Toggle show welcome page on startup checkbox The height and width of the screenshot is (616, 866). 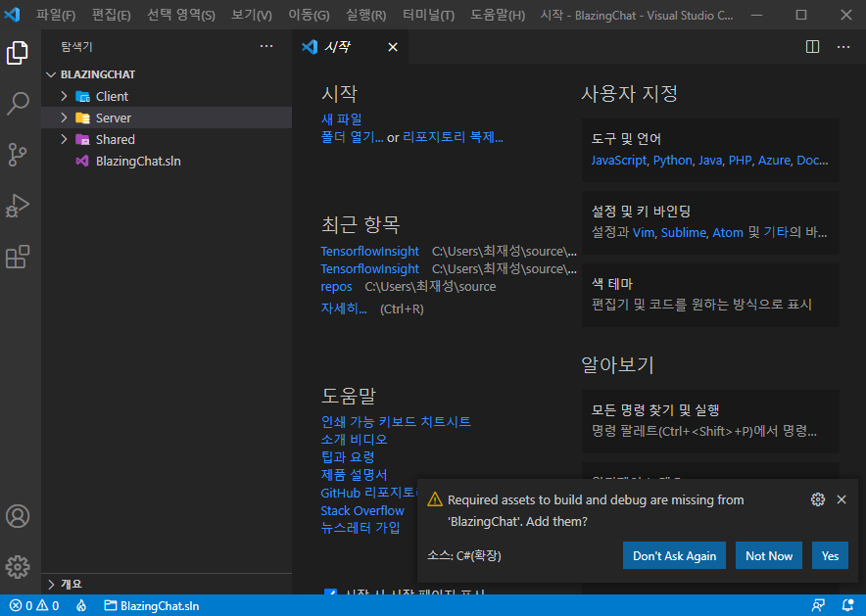330,592
